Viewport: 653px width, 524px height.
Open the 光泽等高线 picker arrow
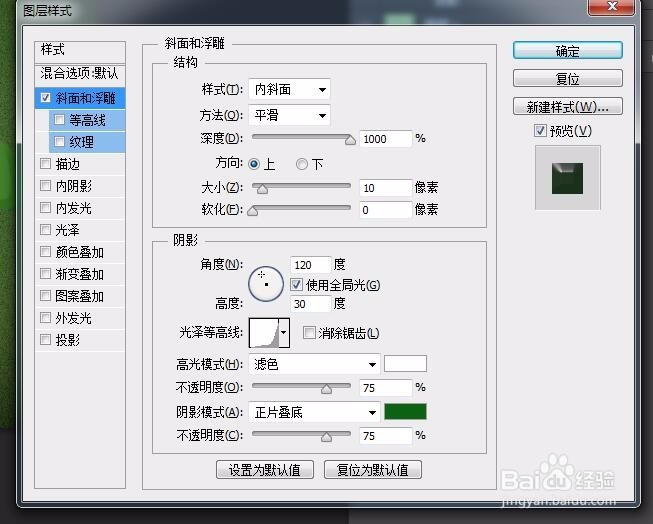tap(284, 332)
